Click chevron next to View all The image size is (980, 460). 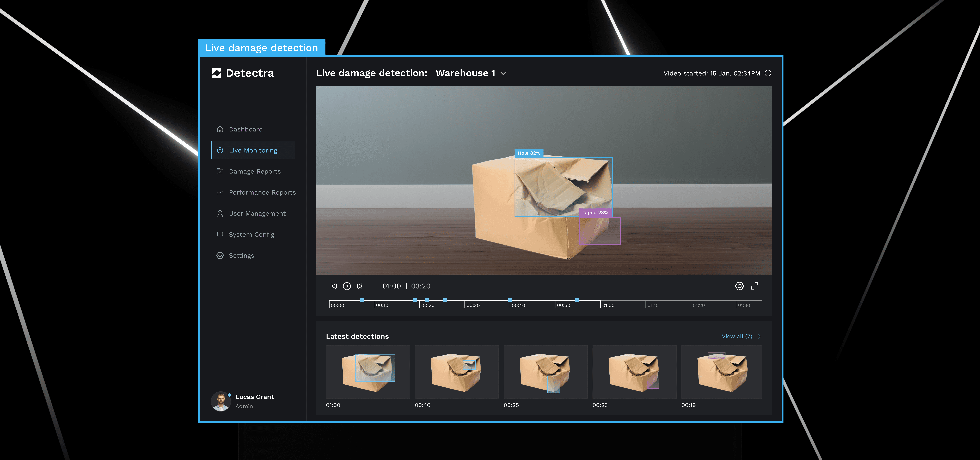[759, 336]
